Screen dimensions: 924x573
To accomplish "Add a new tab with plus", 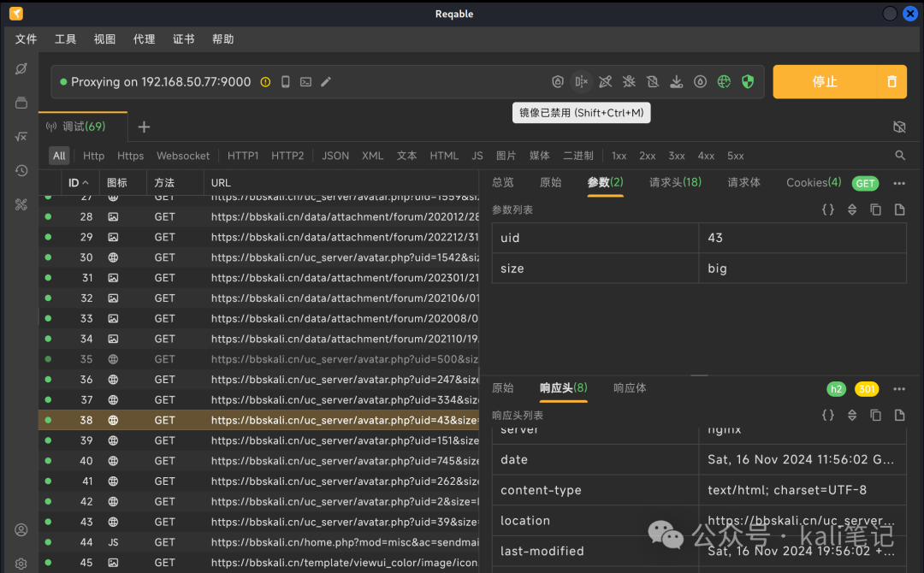I will coord(144,127).
